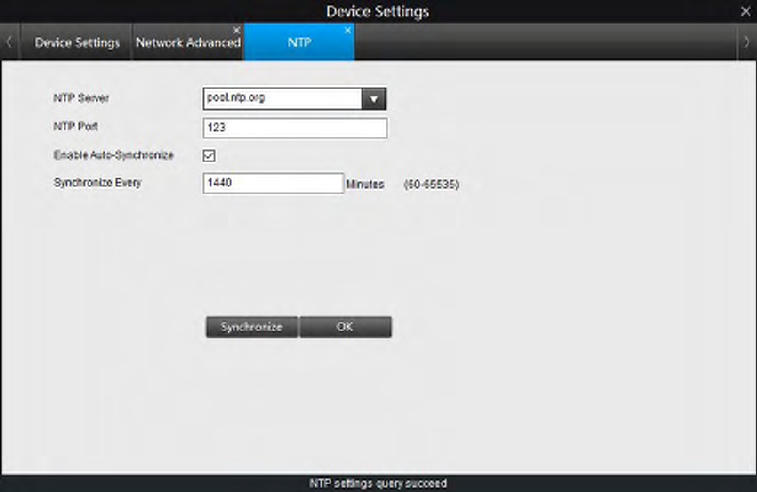
Task: Close the Network Advanced tab
Action: pos(237,30)
